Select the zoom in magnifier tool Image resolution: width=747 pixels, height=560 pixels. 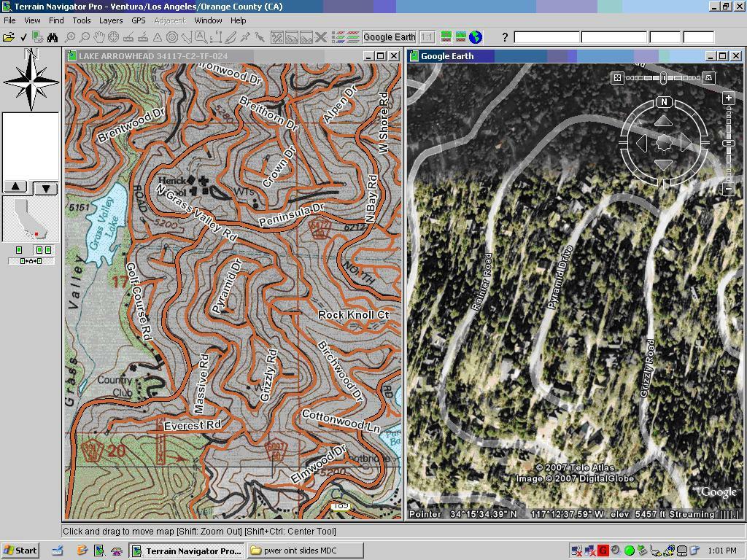pos(70,37)
